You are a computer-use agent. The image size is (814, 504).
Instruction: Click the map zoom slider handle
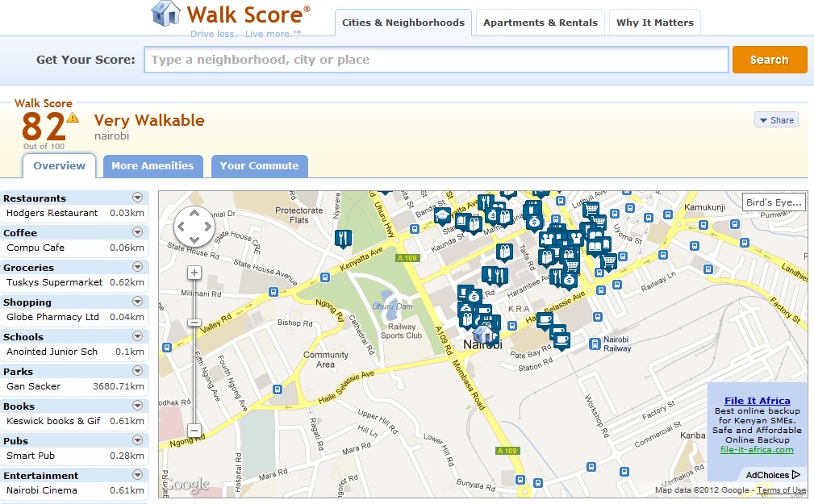coord(194,323)
